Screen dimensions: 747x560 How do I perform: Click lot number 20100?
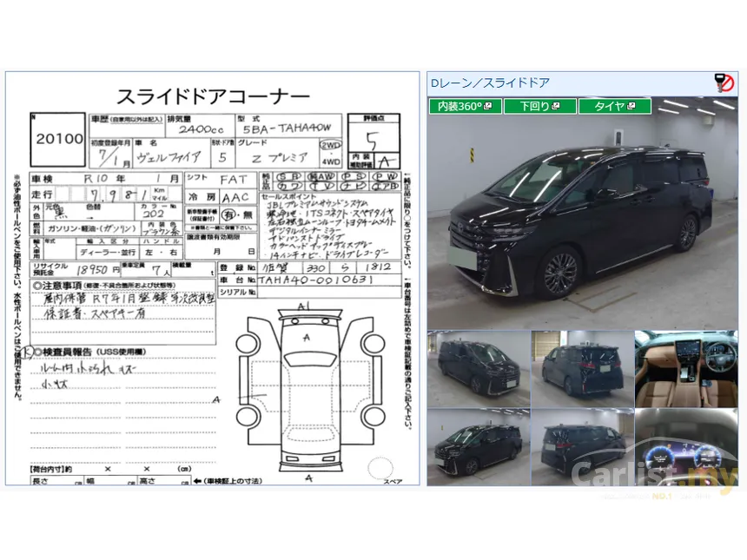[59, 139]
